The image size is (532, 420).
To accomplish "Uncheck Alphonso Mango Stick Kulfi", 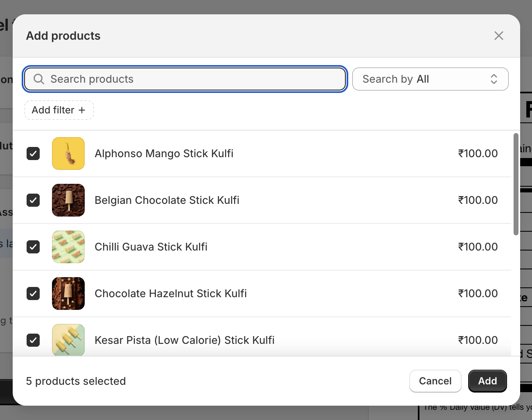I will (33, 153).
